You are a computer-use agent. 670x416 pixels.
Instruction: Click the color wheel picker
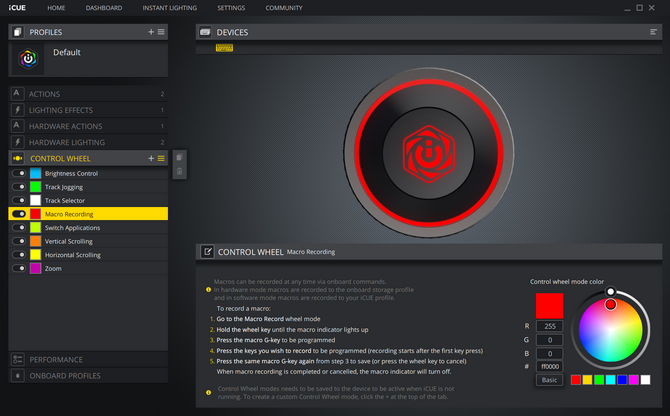pos(611,330)
